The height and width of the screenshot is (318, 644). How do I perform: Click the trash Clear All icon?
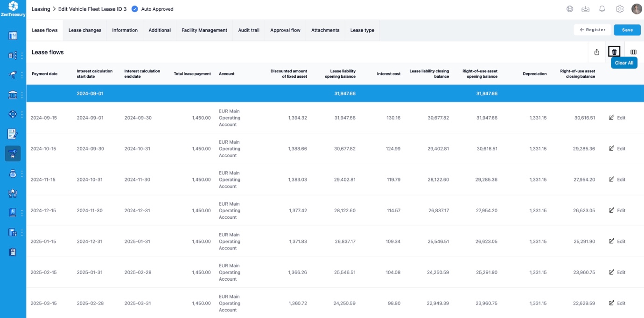[614, 52]
